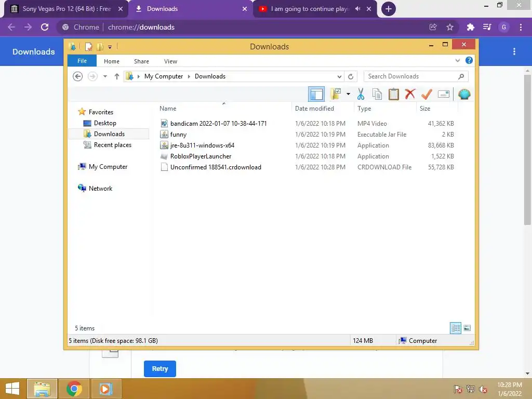Open Chrome three-dot menu

[521, 27]
